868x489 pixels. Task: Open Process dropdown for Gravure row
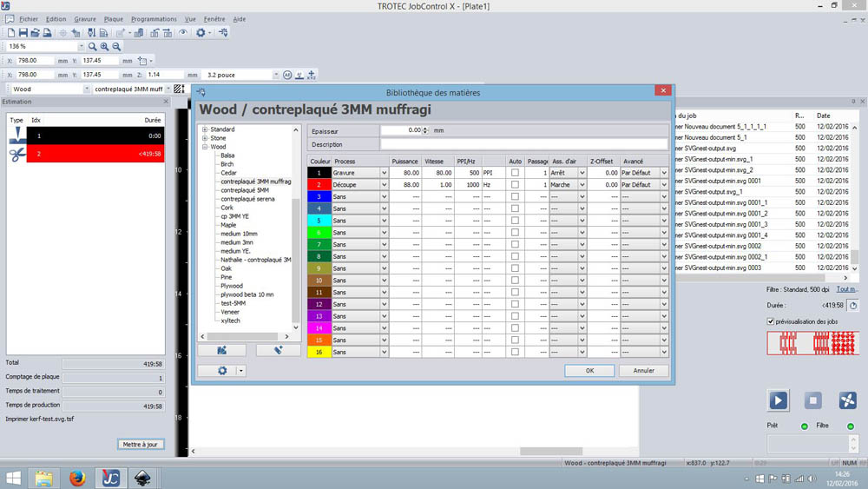click(384, 173)
